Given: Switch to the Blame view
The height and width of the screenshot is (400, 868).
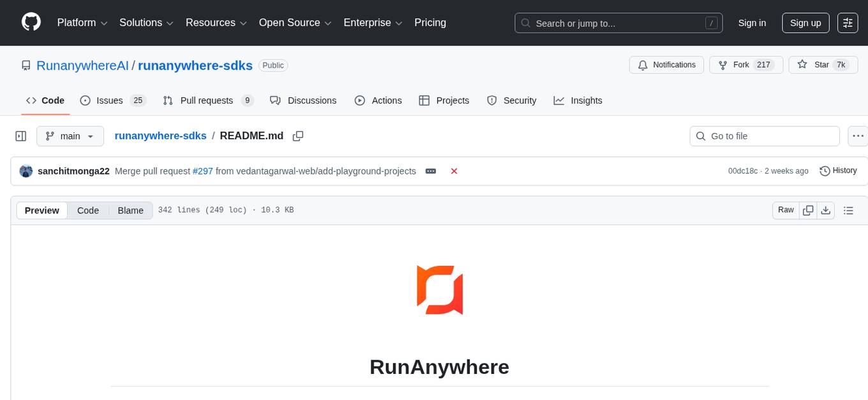Looking at the screenshot, I should click(130, 210).
